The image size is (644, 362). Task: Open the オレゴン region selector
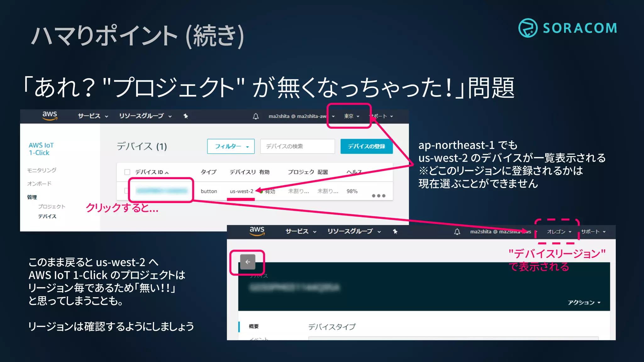(x=559, y=232)
